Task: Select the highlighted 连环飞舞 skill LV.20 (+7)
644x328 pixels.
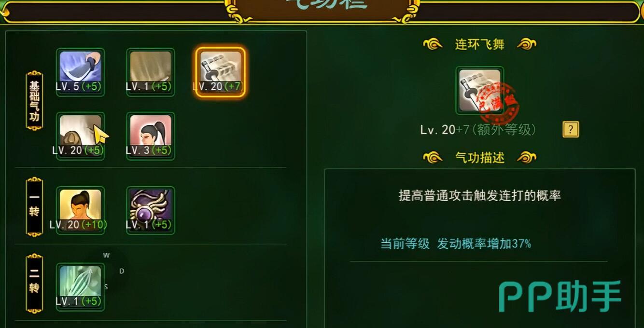Action: click(x=221, y=72)
